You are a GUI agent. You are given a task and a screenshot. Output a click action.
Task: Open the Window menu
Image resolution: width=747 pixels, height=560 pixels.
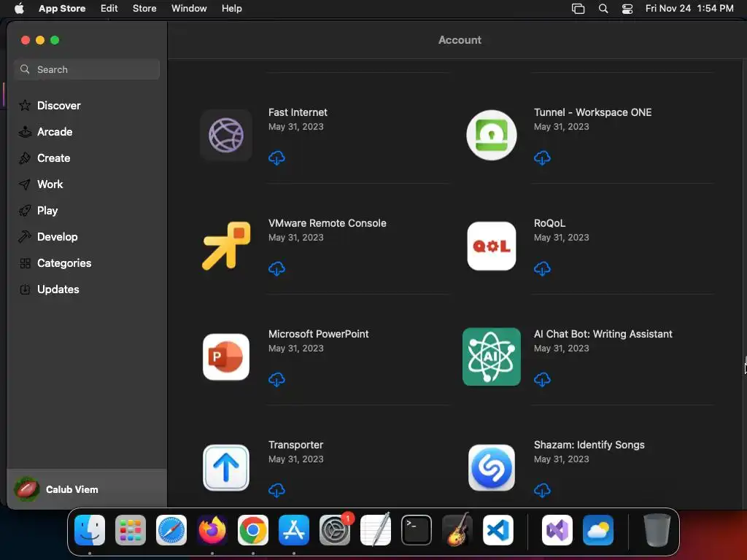click(x=189, y=9)
